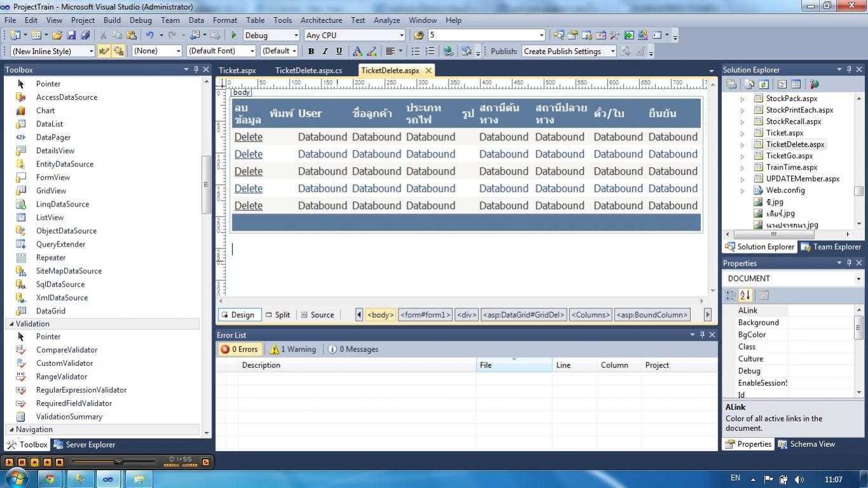Screen dimensions: 868x488
Task: Switch to Split view
Action: [x=278, y=315]
